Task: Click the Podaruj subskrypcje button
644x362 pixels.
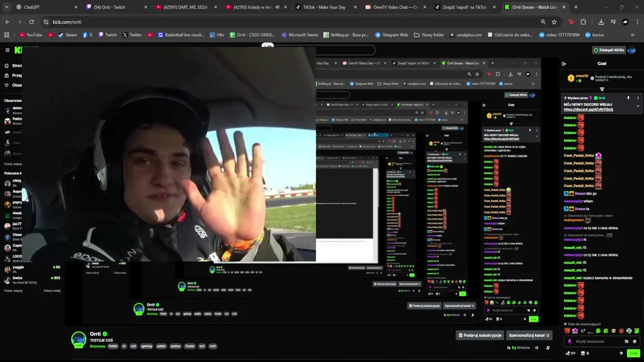Action: (x=480, y=335)
